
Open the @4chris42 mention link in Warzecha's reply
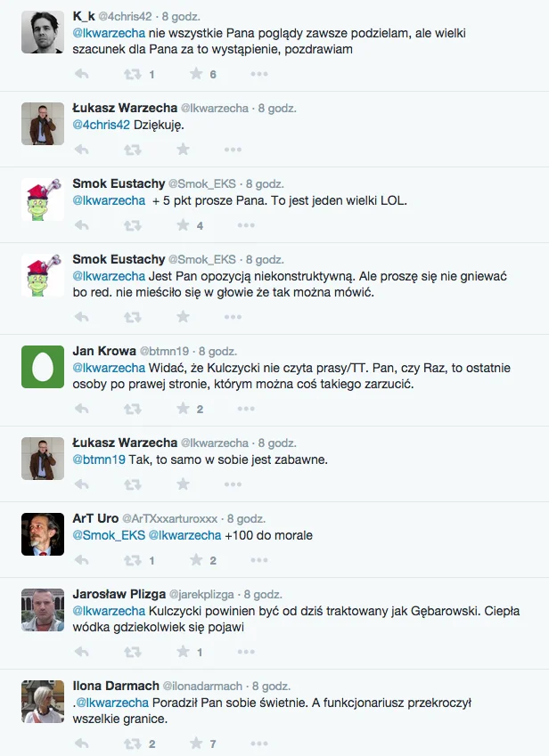(x=102, y=125)
